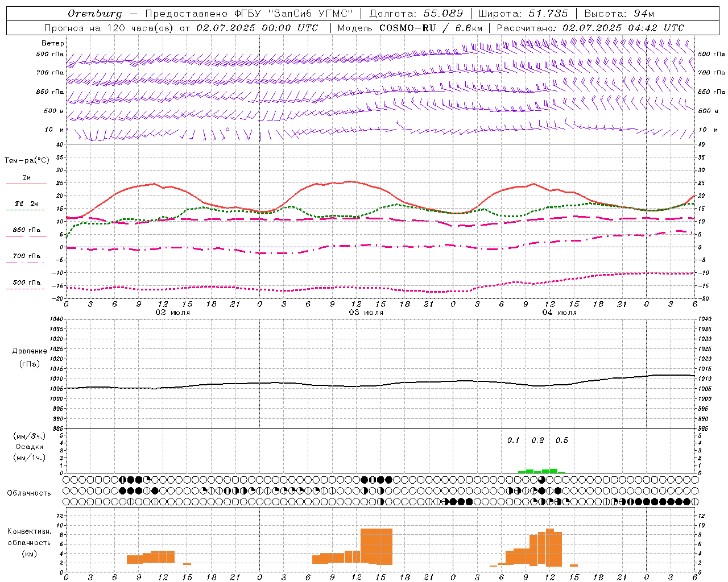The width and height of the screenshot is (728, 582).
Task: Click the tallest orange bar on 03 июля
Action: pos(377,546)
